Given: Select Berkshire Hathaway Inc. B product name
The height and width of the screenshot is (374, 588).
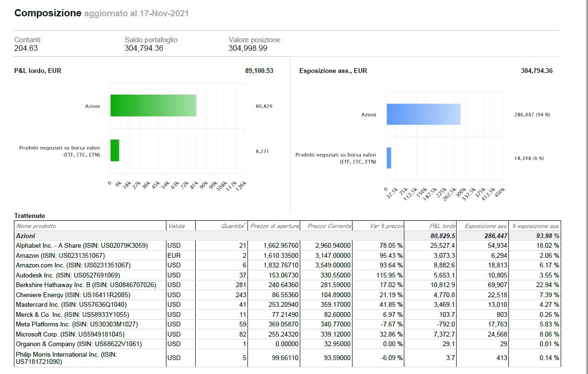Looking at the screenshot, I should click(86, 285).
